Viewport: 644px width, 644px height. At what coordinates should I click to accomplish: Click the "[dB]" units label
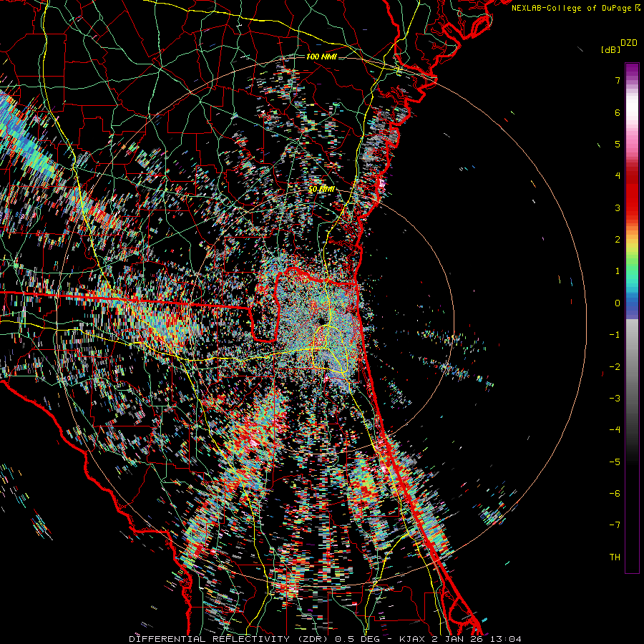pyautogui.click(x=610, y=49)
